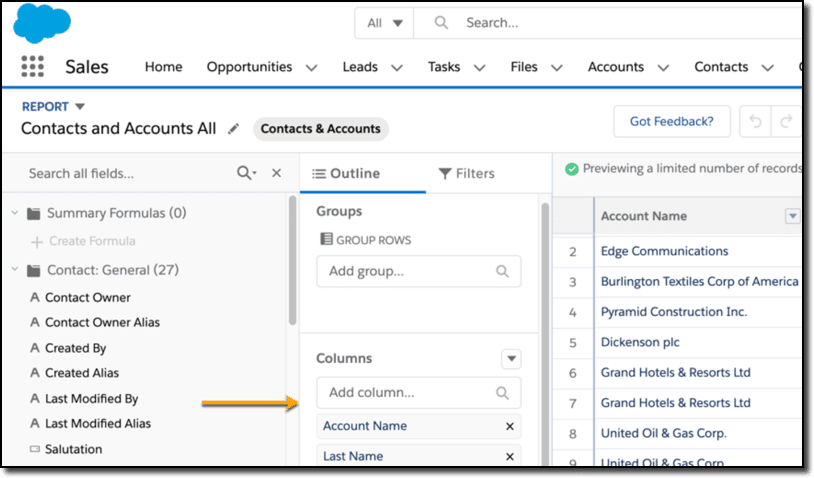Image resolution: width=814 pixels, height=478 pixels.
Task: Click the fields list vertical scrollbar
Action: [292, 260]
